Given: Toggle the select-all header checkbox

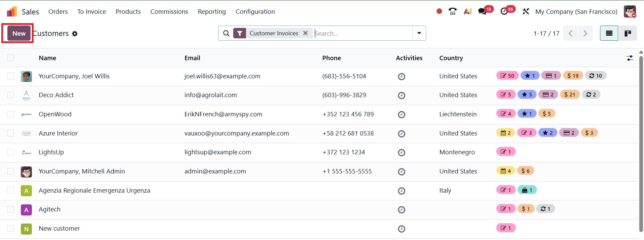Looking at the screenshot, I should point(11,58).
